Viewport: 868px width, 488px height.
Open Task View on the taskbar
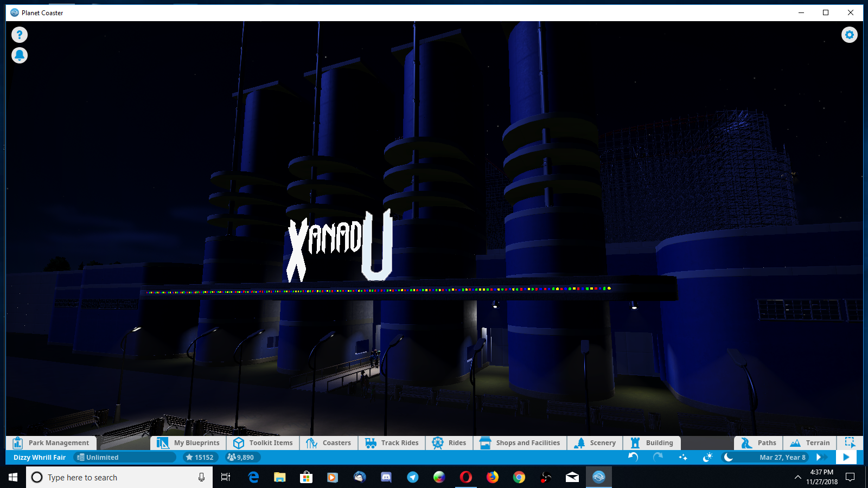tap(226, 477)
